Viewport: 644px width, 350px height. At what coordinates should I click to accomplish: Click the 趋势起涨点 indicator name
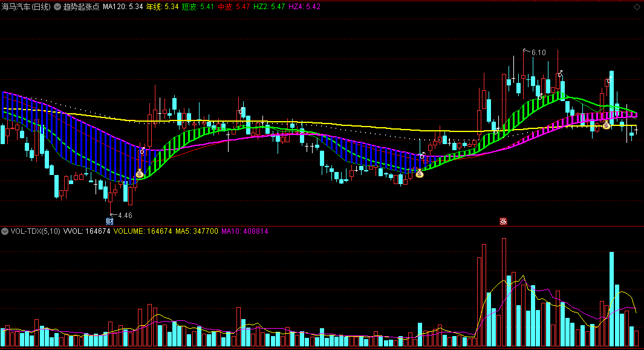coord(81,7)
